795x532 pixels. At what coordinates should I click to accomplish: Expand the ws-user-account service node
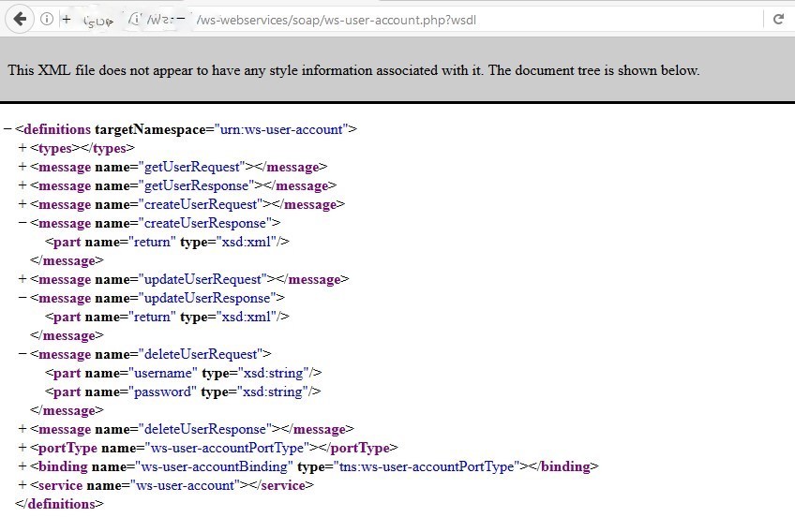click(22, 486)
